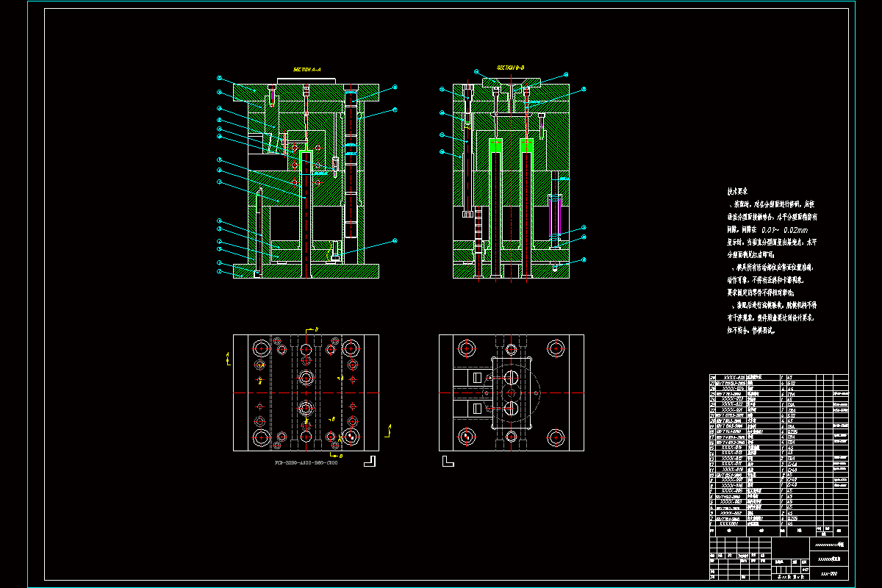This screenshot has width=882, height=588.
Task: Select the SECTION A-A view label
Action: (x=307, y=69)
